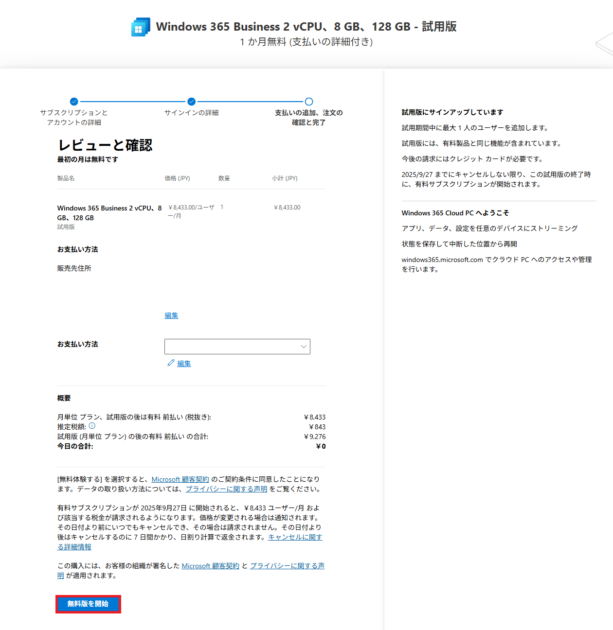Click product name Windows 365 Business 2 vCPU row

[109, 213]
